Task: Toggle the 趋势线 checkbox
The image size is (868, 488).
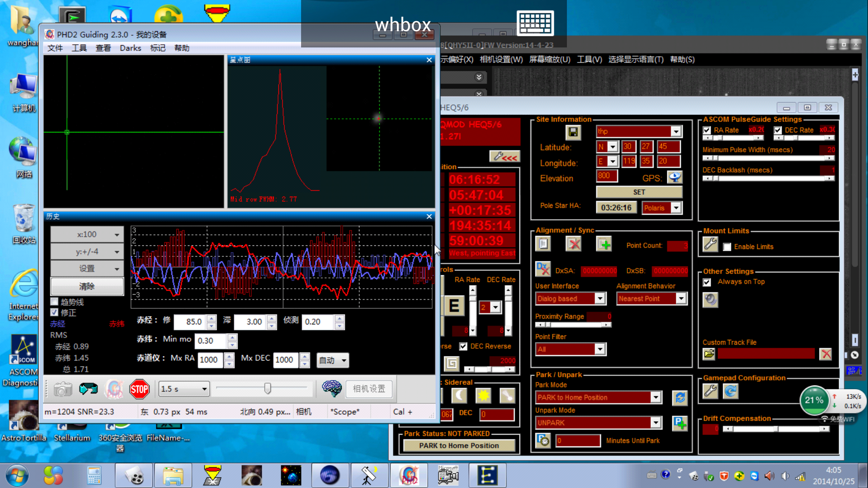Action: pos(55,301)
